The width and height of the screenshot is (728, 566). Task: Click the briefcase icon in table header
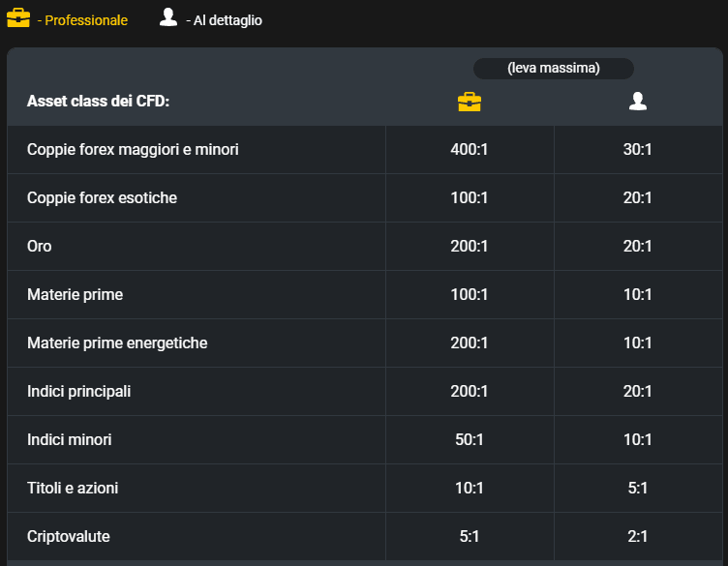click(x=470, y=102)
